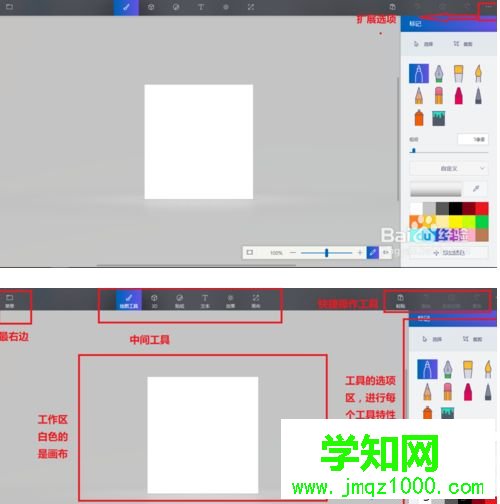Choose the black color swatch
500x504 pixels.
coord(455,209)
